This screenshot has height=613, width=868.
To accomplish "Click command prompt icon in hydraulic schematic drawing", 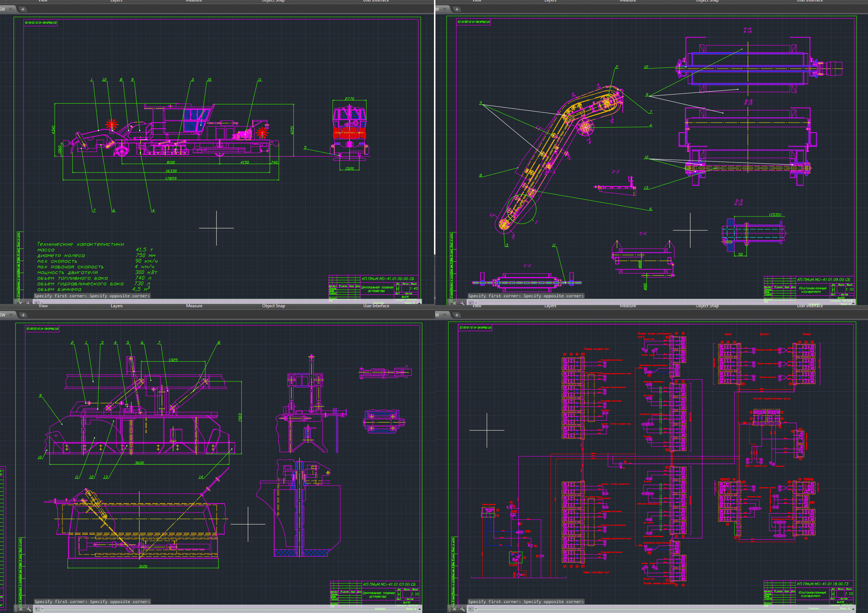I will coord(471,609).
